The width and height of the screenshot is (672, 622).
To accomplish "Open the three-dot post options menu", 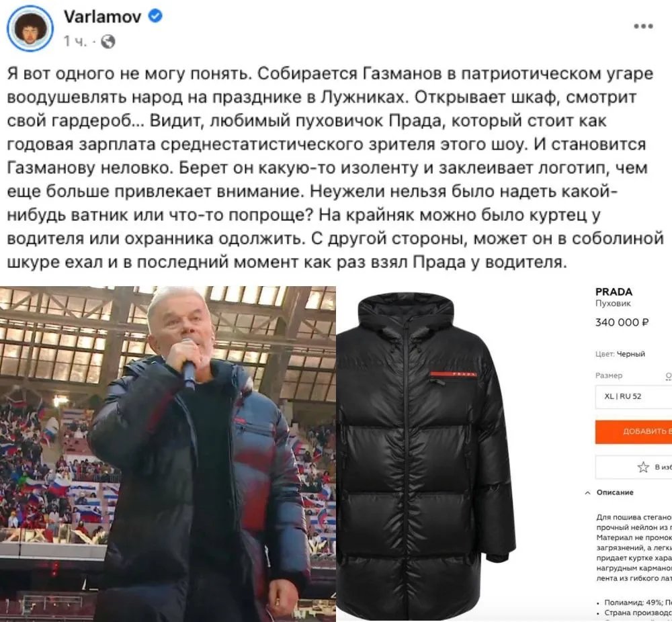I will click(643, 26).
